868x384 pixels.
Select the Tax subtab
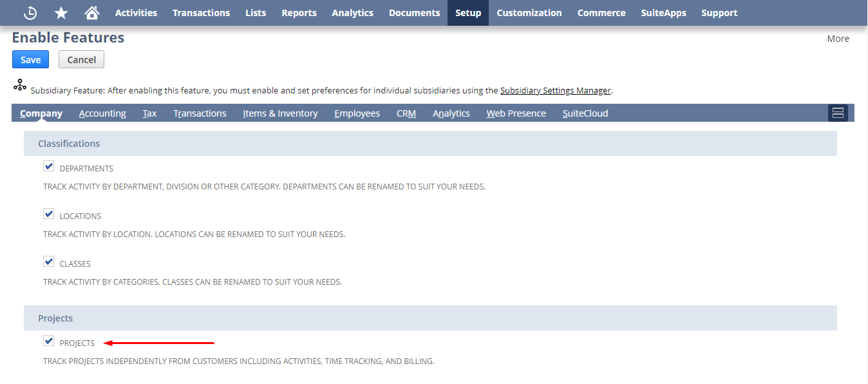pos(149,113)
